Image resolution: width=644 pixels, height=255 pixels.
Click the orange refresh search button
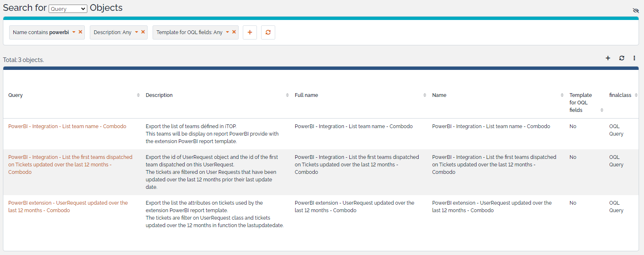coord(268,32)
